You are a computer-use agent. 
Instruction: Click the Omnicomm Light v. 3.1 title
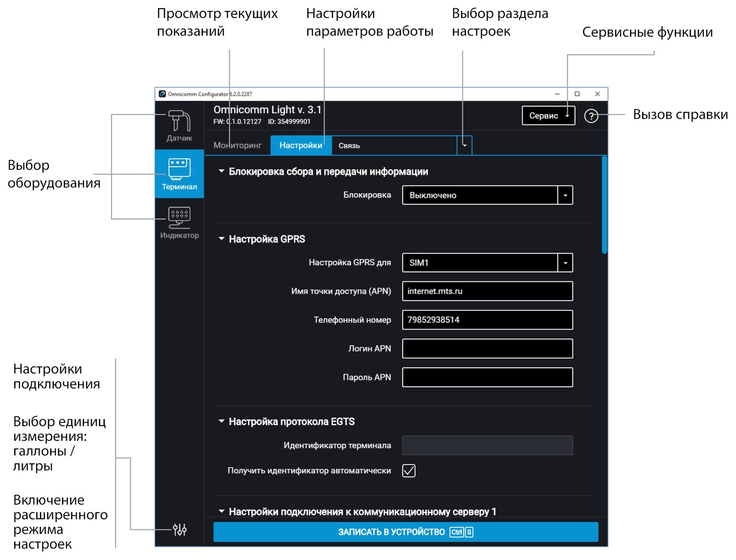click(267, 110)
